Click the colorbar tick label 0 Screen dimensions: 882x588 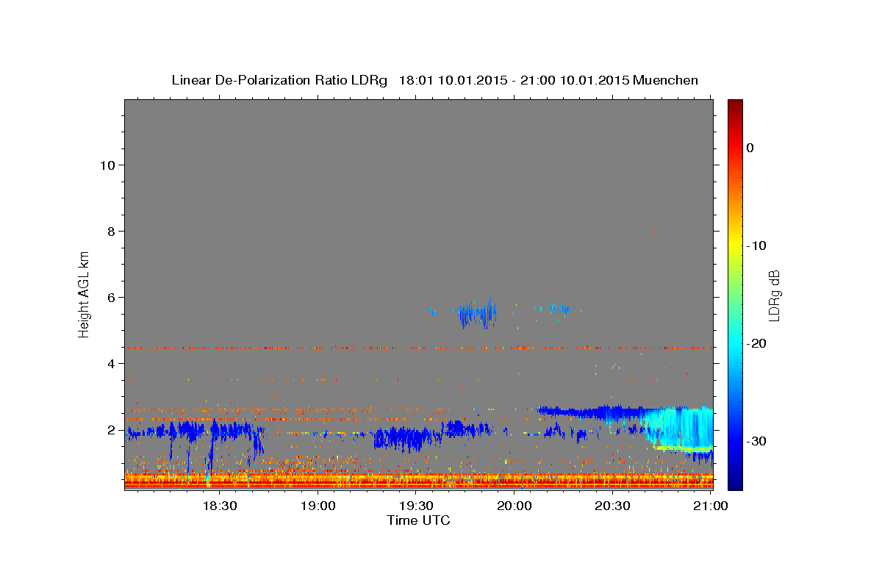pyautogui.click(x=750, y=148)
